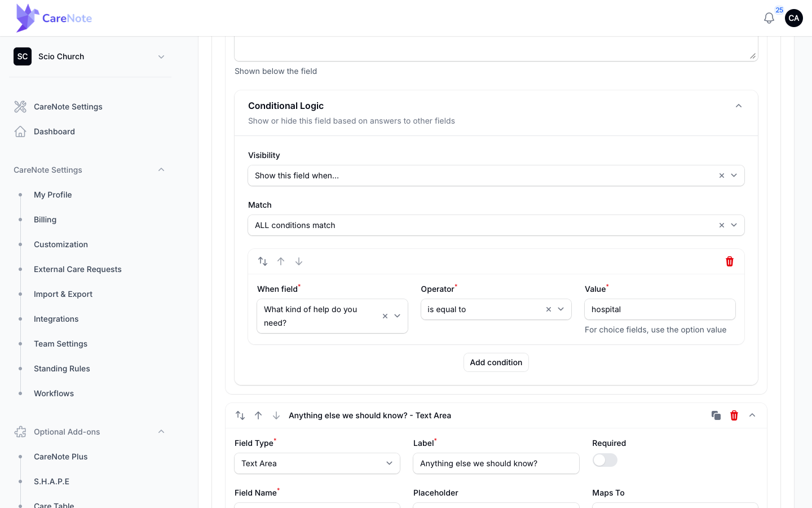Collapse the Anything else we should know panel
Image resolution: width=812 pixels, height=508 pixels.
(x=752, y=415)
